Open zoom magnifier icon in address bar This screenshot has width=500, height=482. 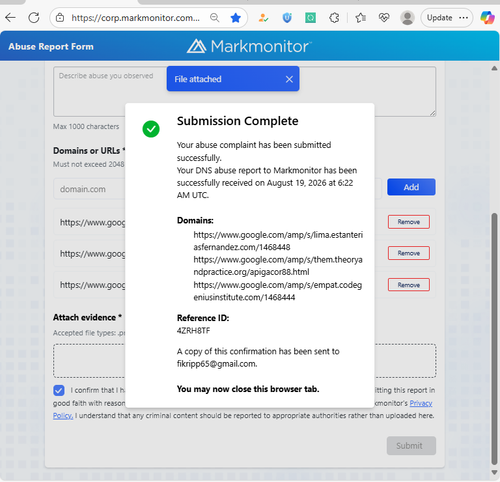(x=215, y=18)
